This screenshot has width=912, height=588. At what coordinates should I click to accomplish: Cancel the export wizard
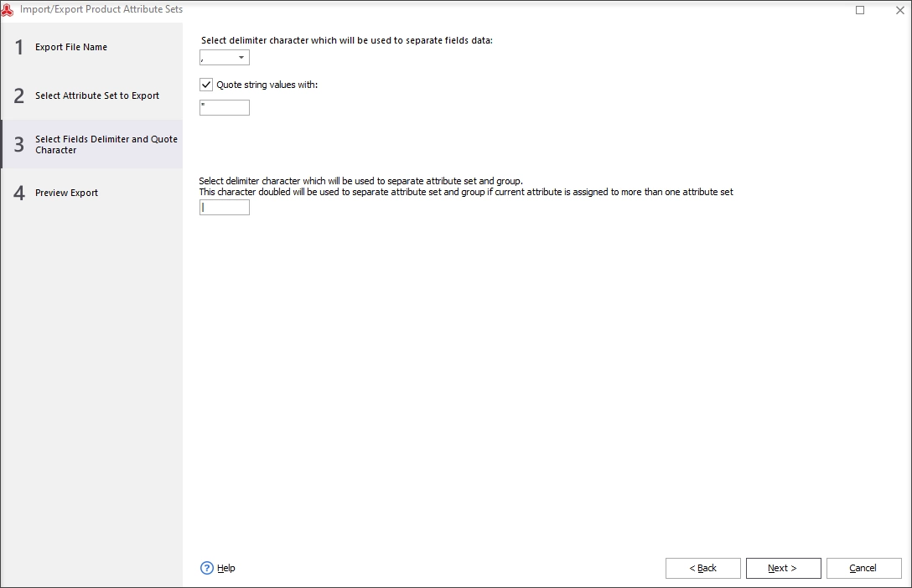863,568
